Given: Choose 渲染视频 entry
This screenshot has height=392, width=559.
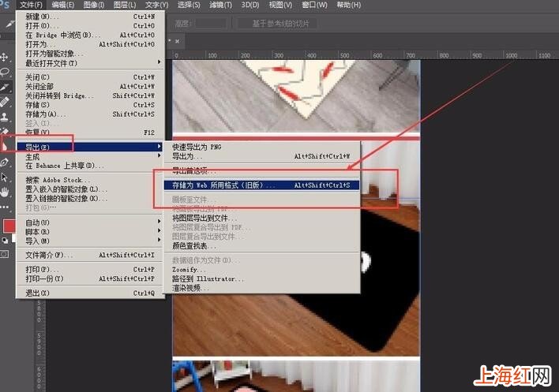Looking at the screenshot, I should tap(261, 288).
